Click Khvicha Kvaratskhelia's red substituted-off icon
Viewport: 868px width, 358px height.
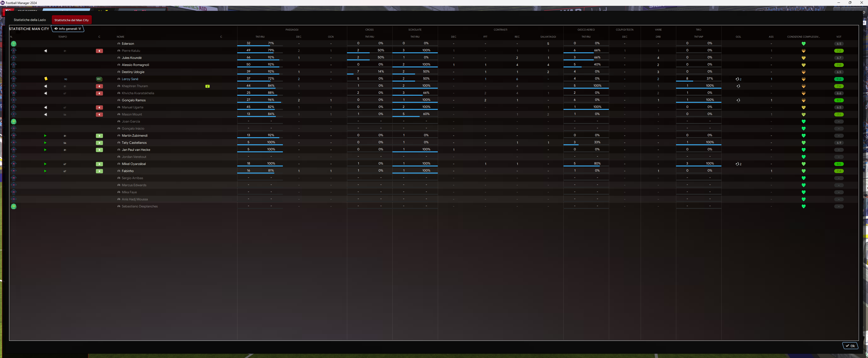pos(99,93)
